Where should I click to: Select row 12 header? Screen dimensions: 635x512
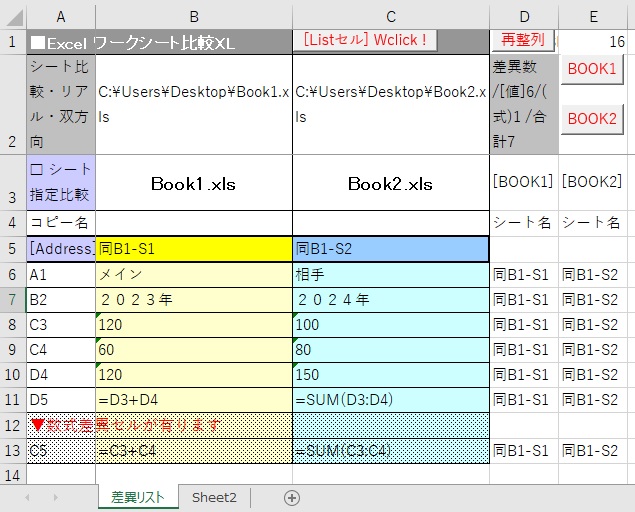[13, 425]
